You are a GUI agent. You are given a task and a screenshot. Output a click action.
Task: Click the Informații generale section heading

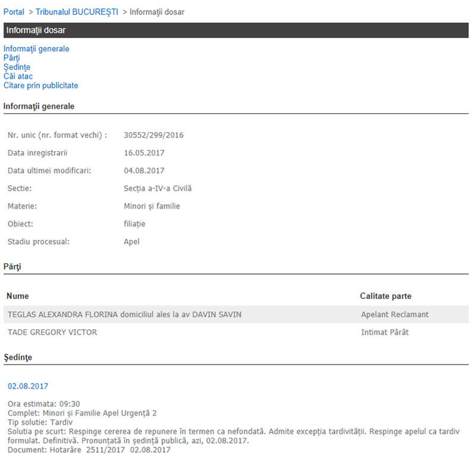click(39, 106)
